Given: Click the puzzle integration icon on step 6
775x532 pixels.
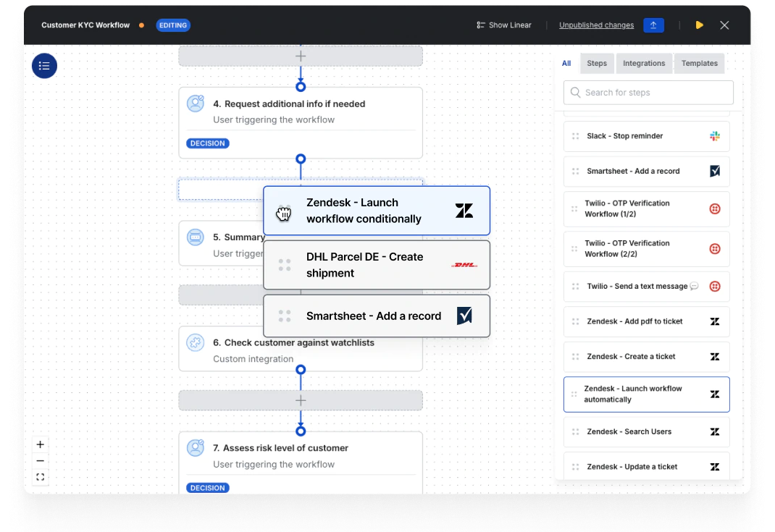Looking at the screenshot, I should (x=196, y=342).
